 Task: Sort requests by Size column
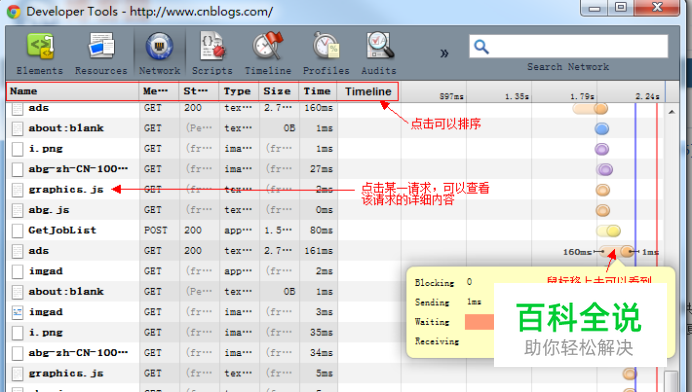pos(278,91)
